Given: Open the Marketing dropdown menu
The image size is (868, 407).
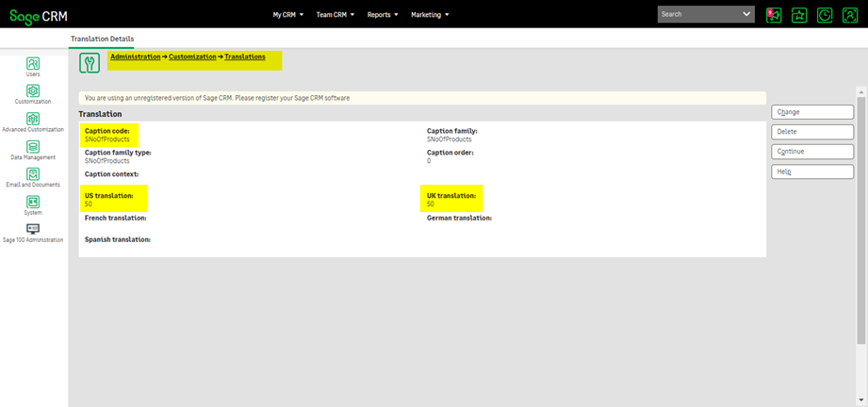Looking at the screenshot, I should pyautogui.click(x=430, y=15).
